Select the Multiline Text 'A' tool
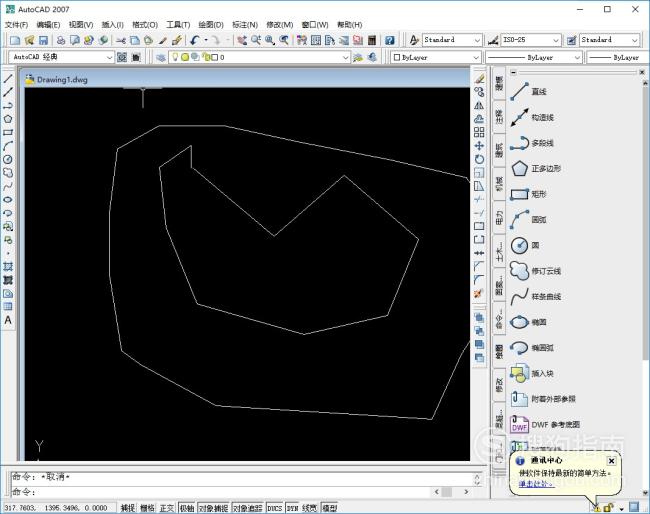650x514 pixels. click(x=8, y=320)
